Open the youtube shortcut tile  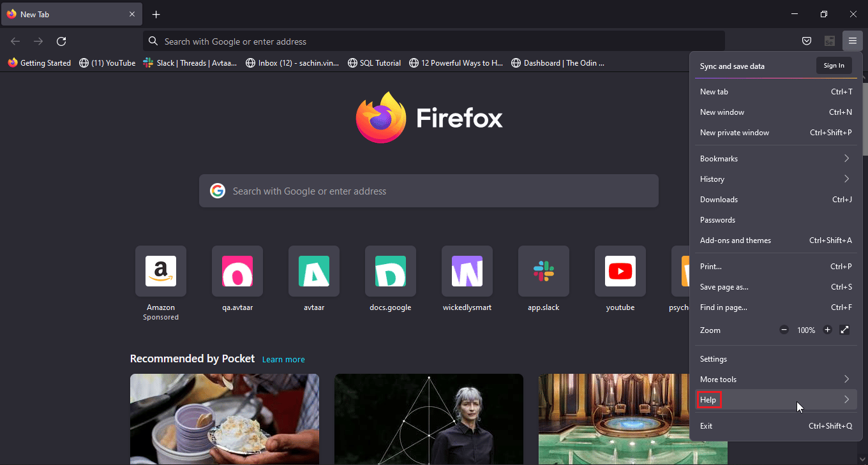tap(620, 271)
